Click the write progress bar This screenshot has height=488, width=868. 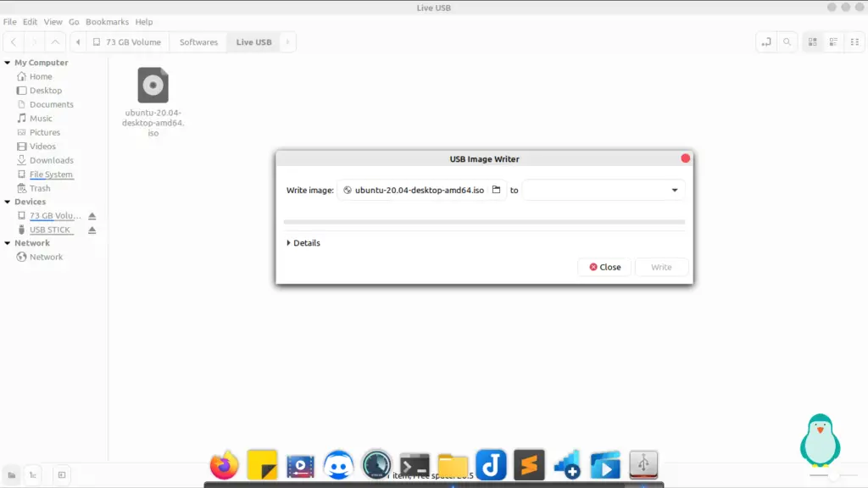pos(484,222)
